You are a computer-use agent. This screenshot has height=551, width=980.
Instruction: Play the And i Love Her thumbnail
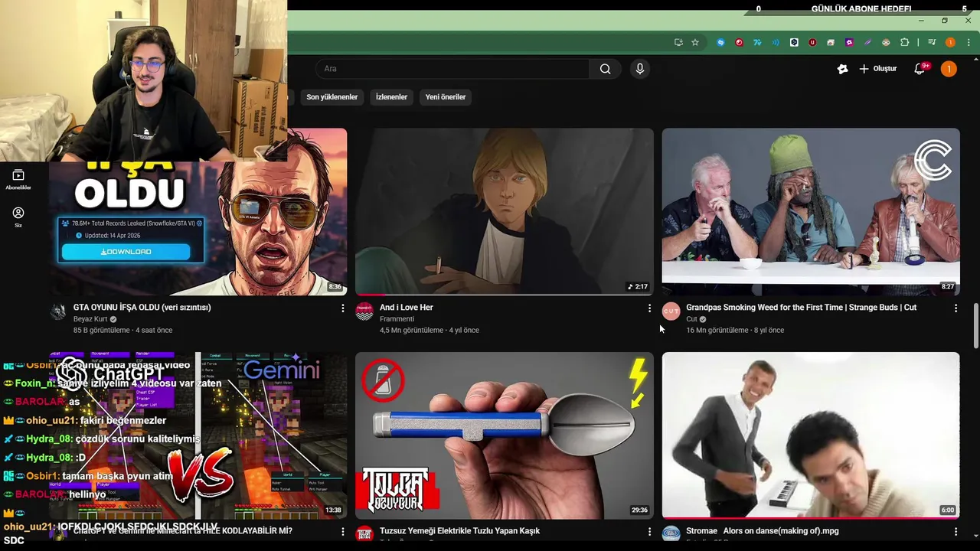tap(505, 211)
